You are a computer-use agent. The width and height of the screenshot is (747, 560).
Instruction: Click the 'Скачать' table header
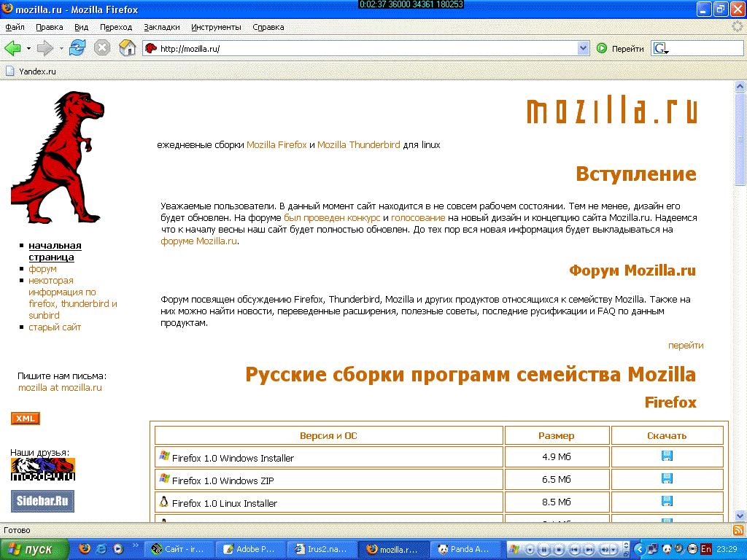[667, 436]
